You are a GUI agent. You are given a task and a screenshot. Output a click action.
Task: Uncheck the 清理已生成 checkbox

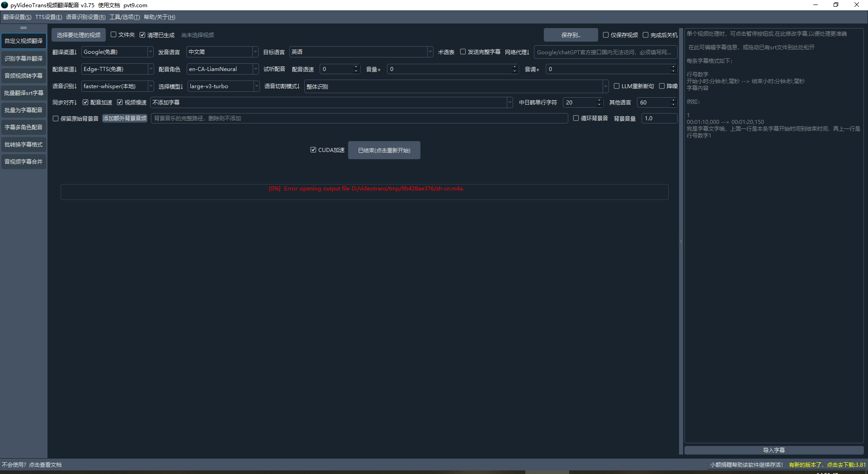(142, 35)
